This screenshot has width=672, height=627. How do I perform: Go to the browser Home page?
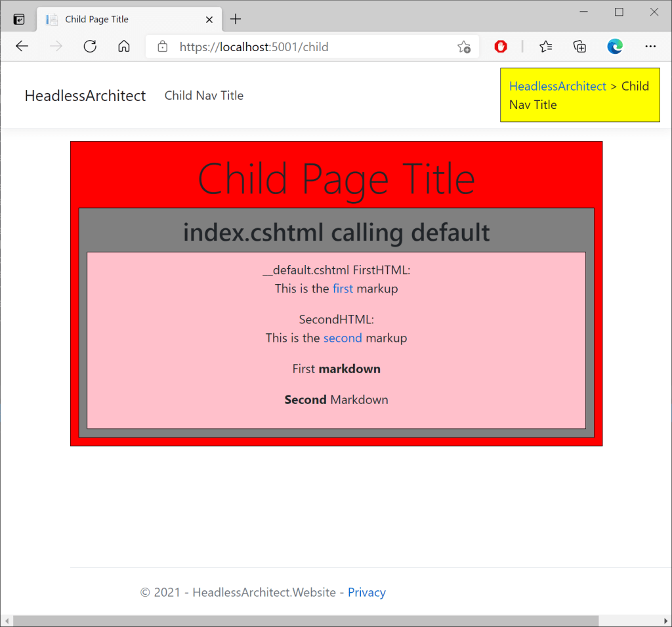[x=123, y=47]
